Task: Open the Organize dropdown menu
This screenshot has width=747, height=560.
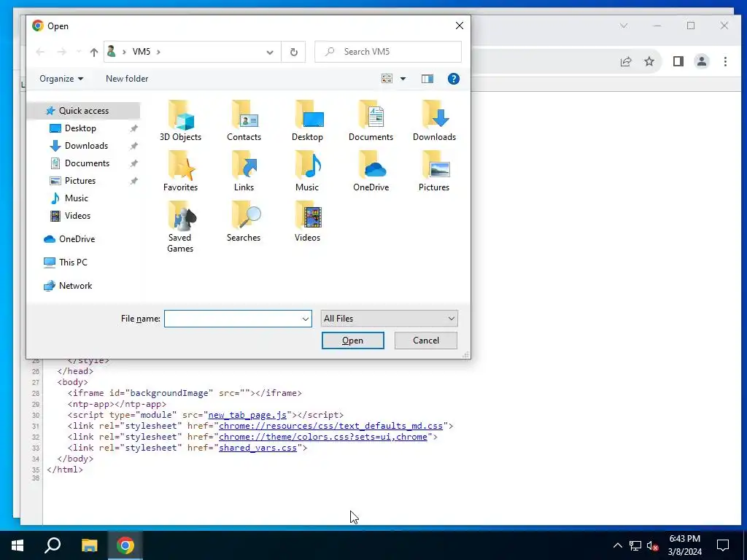Action: click(x=61, y=79)
